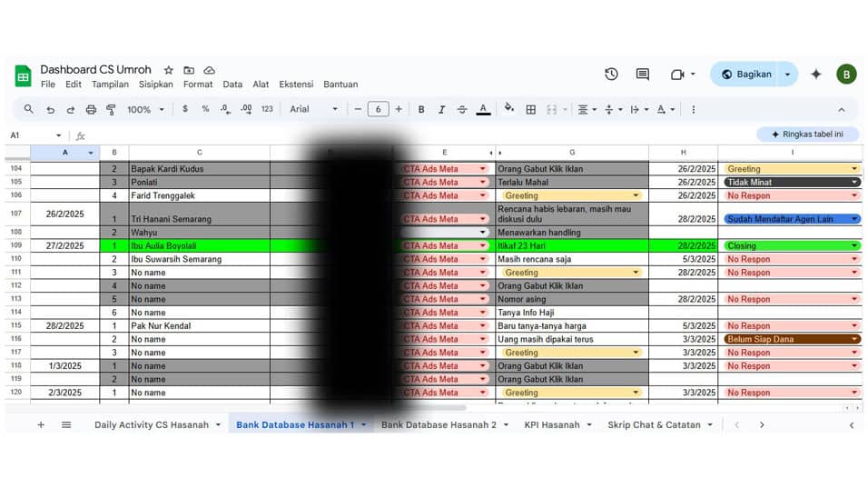The height and width of the screenshot is (488, 868).
Task: Open the Format menu
Action: coord(198,85)
